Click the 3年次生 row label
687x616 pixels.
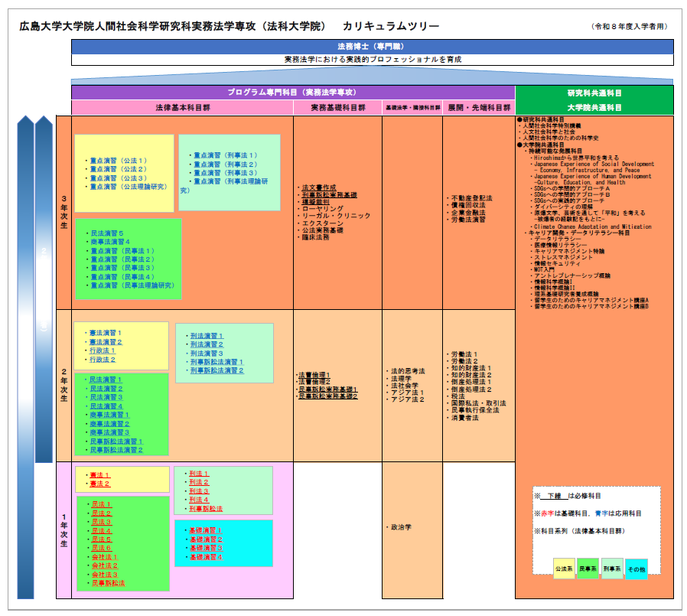[x=64, y=212]
